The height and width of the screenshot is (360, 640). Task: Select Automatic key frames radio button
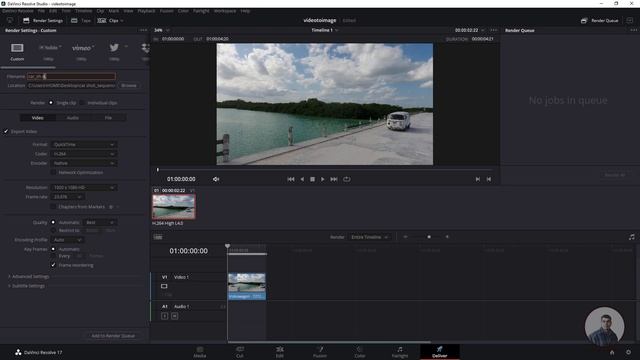coord(53,249)
